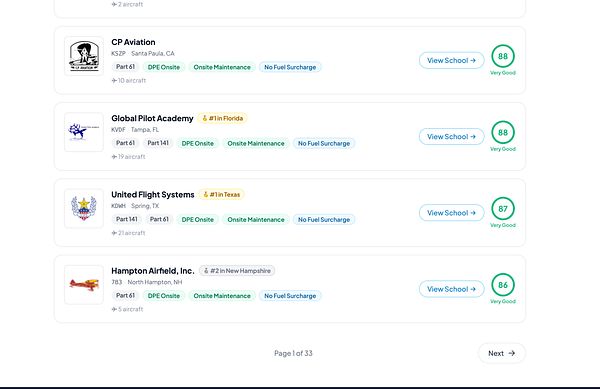Click CP Aviation school name

(133, 42)
